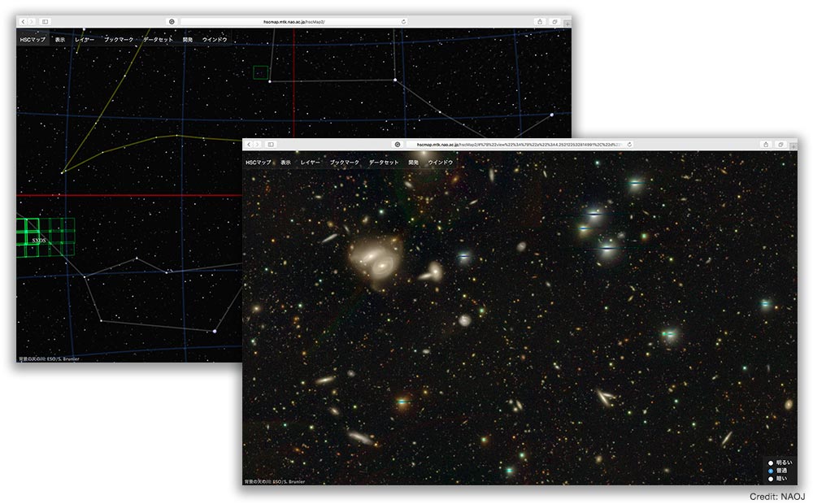Open the データセット menu in the front window
This screenshot has height=504, width=813.
[x=384, y=163]
